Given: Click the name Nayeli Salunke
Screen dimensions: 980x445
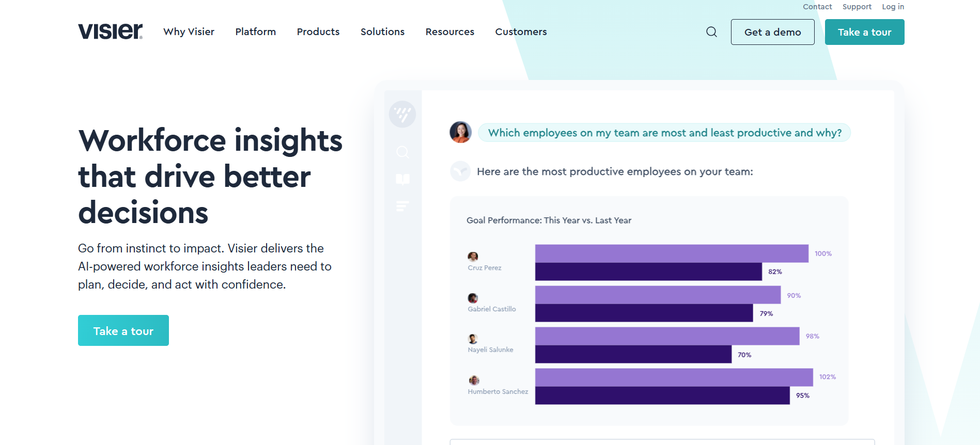Looking at the screenshot, I should point(490,350).
